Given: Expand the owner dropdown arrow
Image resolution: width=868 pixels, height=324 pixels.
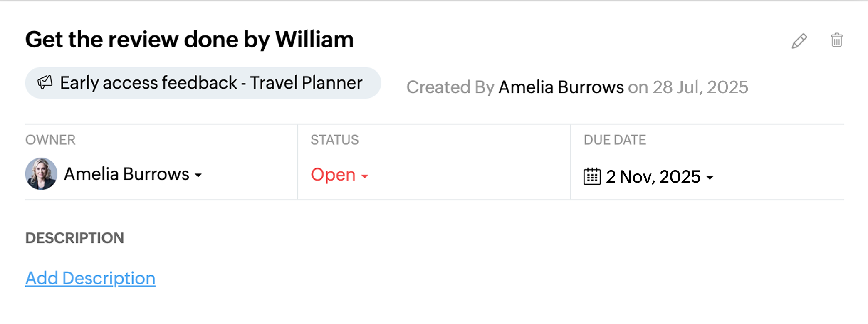Looking at the screenshot, I should [198, 175].
